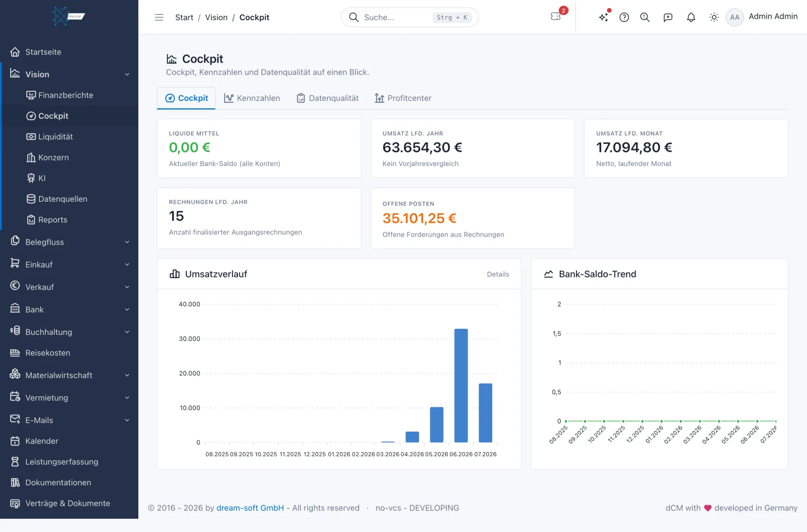Open Umsatzverlauf Details link
Screen dimensions: 807x532
pyautogui.click(x=498, y=274)
